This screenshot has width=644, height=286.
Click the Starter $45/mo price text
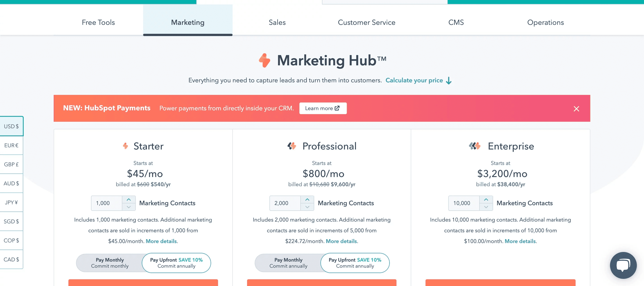coord(145,174)
